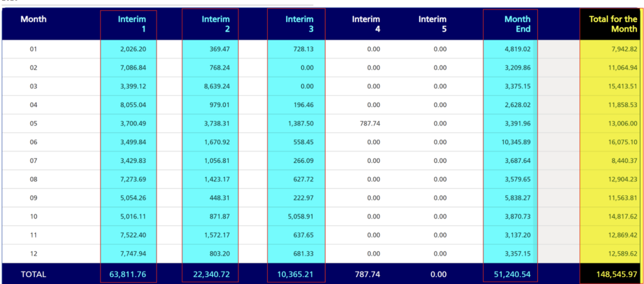The width and height of the screenshot is (644, 284).
Task: Select the Interim 4 column header
Action: (366, 24)
